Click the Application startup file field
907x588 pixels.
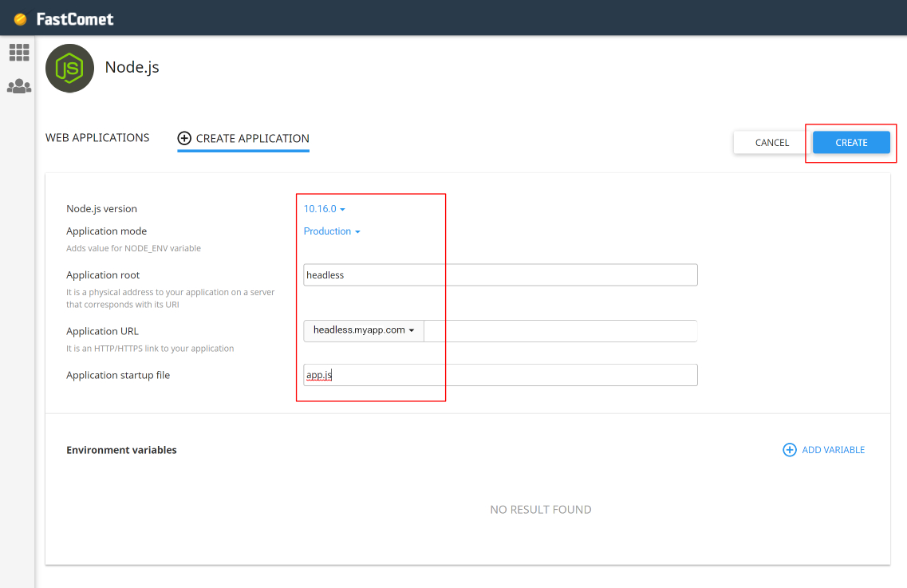coord(500,375)
